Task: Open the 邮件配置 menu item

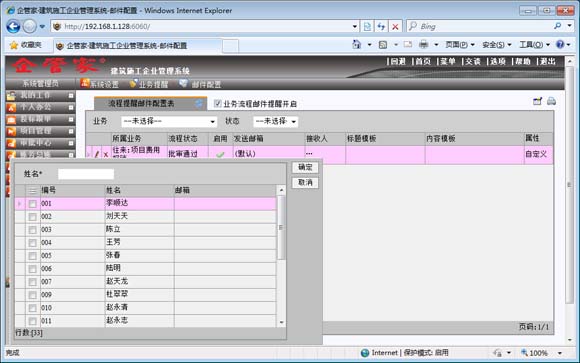Action: click(200, 84)
